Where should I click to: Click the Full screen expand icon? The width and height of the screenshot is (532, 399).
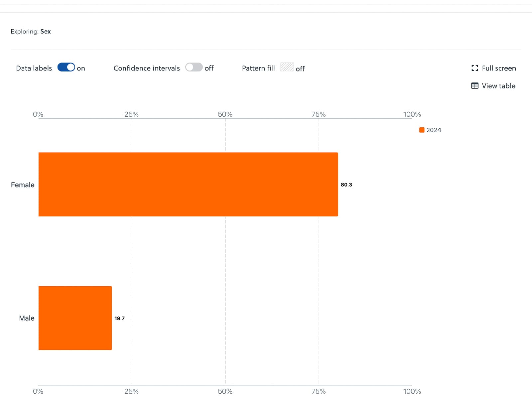click(x=474, y=68)
